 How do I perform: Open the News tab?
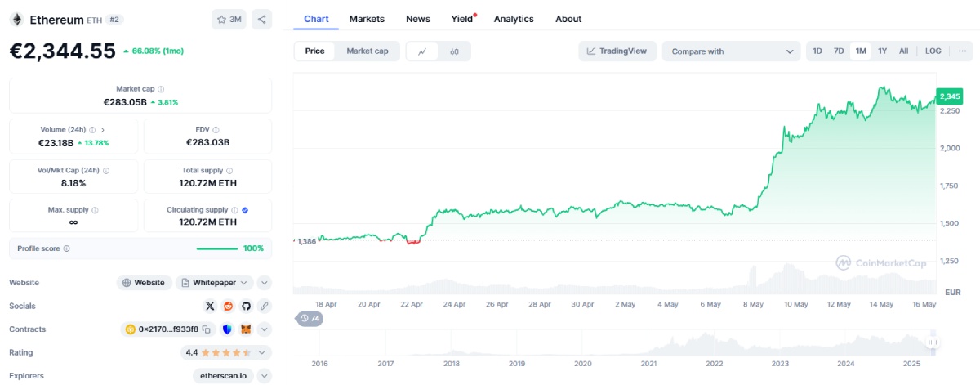(418, 19)
